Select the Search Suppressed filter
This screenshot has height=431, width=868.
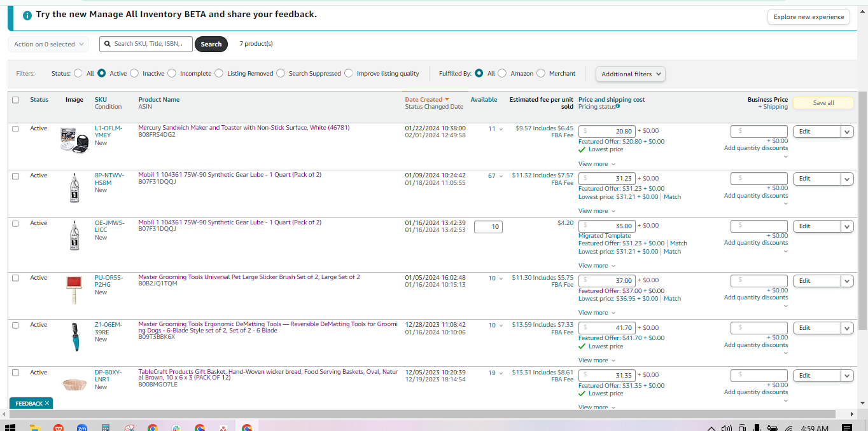(280, 73)
